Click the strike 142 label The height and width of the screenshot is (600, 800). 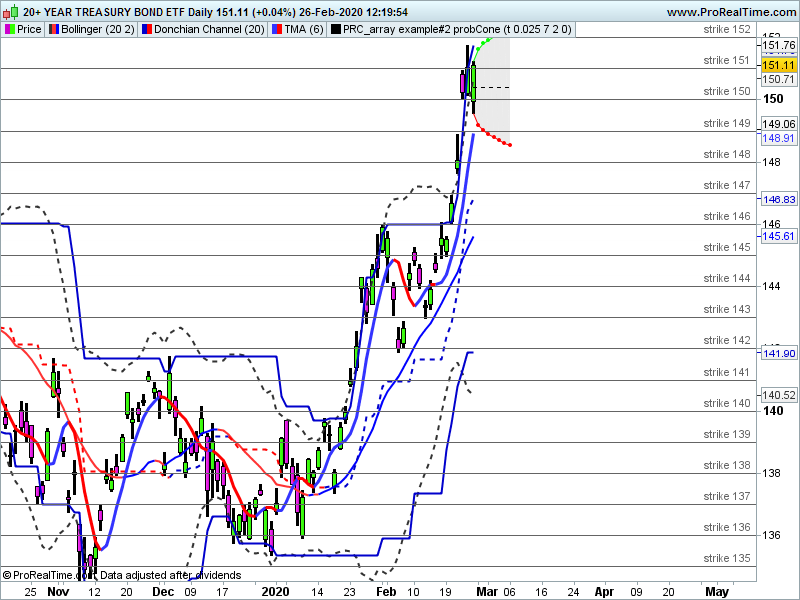pos(727,340)
